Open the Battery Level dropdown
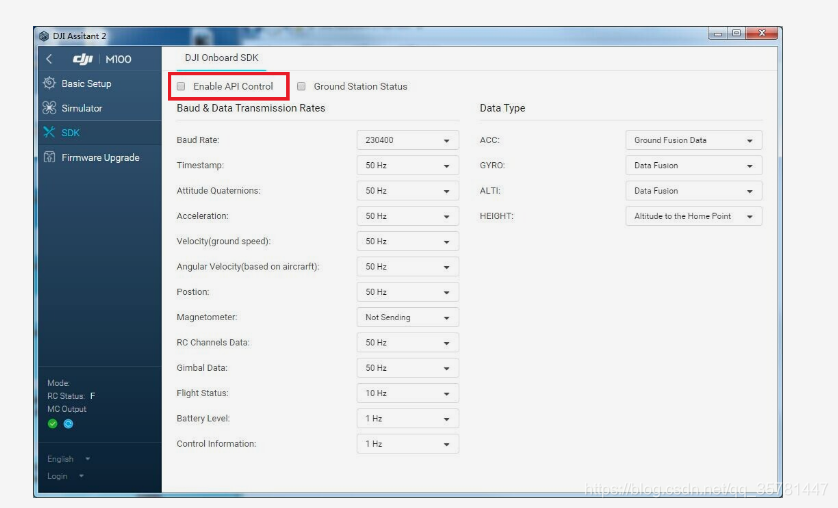Screen dimensions: 838x508 [x=407, y=418]
